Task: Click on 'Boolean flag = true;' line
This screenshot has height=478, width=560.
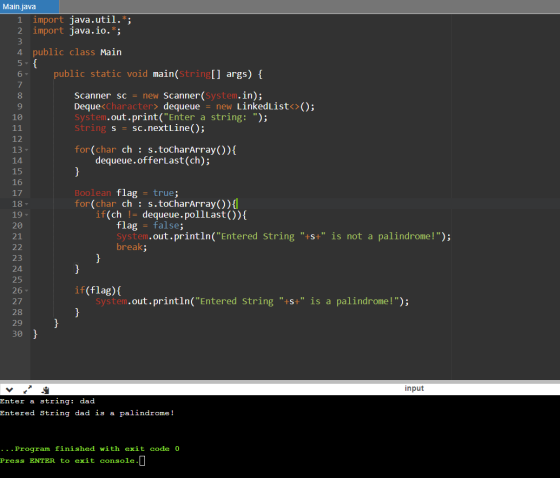Action: (x=126, y=193)
